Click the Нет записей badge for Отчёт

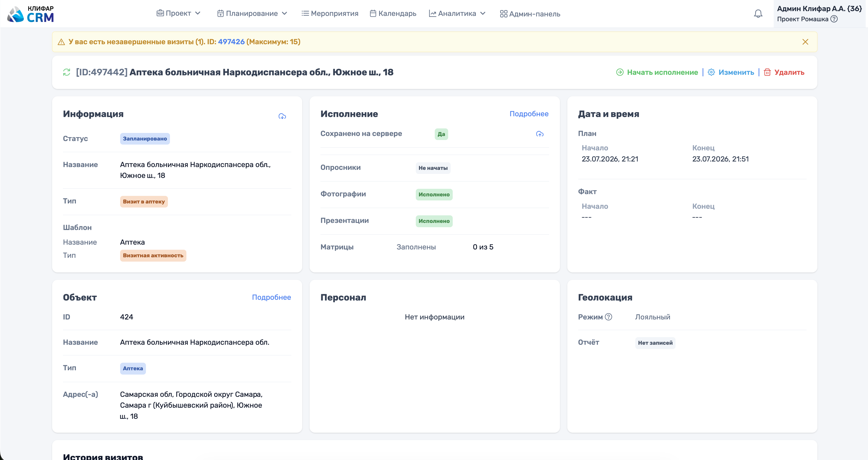pyautogui.click(x=655, y=343)
